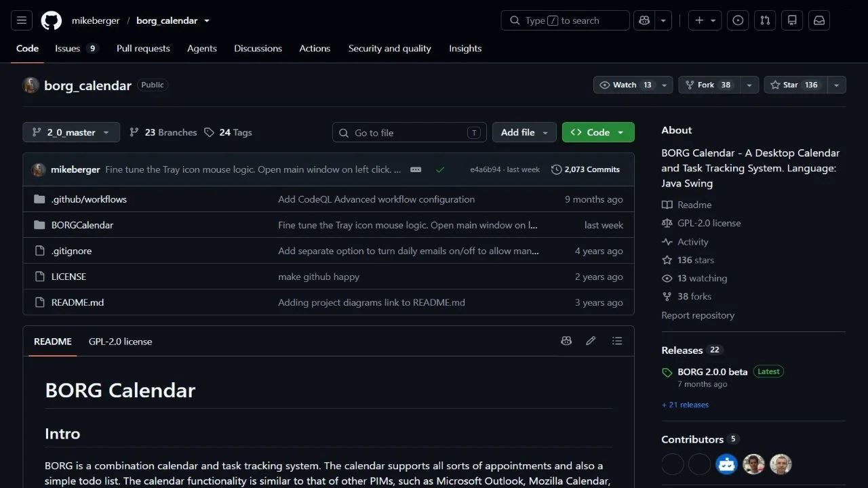Open the Agents tab
868x488 pixels.
point(202,49)
